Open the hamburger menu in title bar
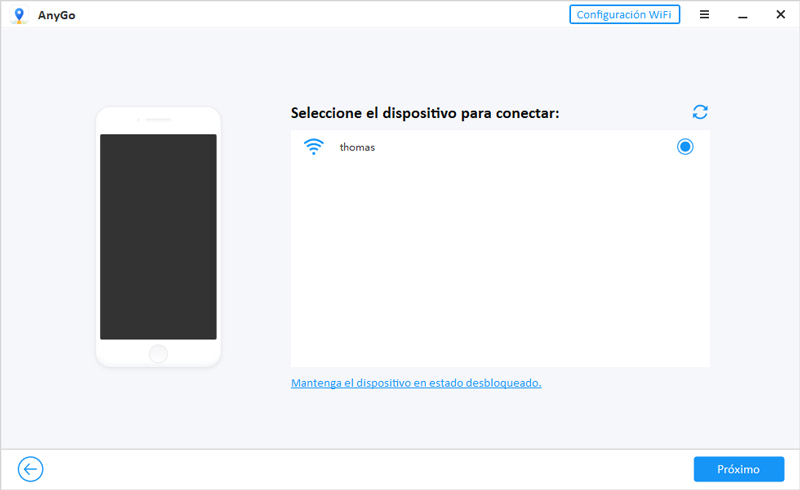The width and height of the screenshot is (800, 490). pyautogui.click(x=705, y=15)
